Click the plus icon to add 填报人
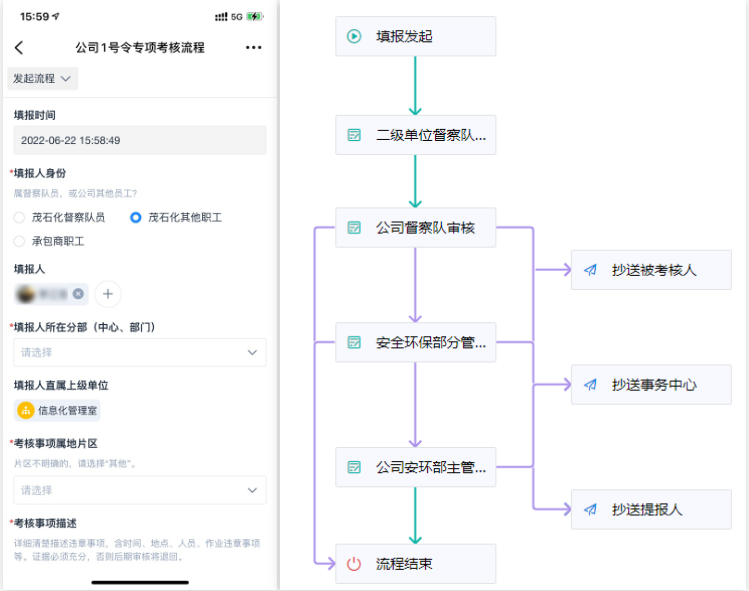Image resolution: width=749 pixels, height=591 pixels. click(108, 294)
